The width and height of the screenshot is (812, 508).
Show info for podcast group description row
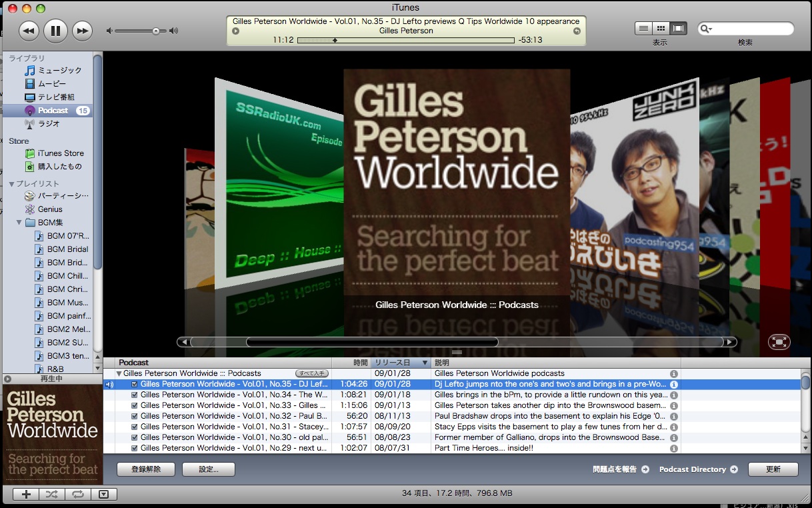pos(673,373)
